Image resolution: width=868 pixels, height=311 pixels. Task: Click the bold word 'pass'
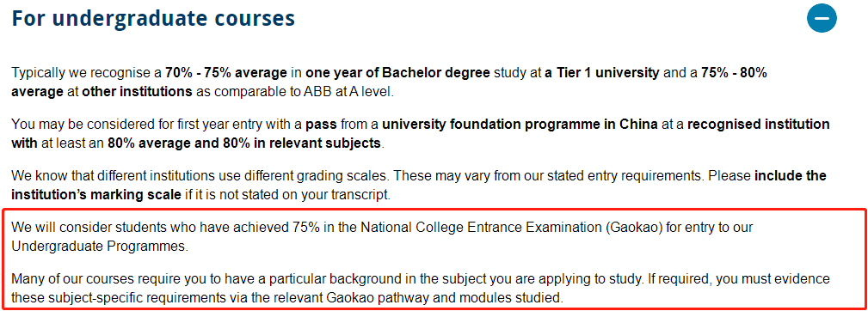[321, 125]
